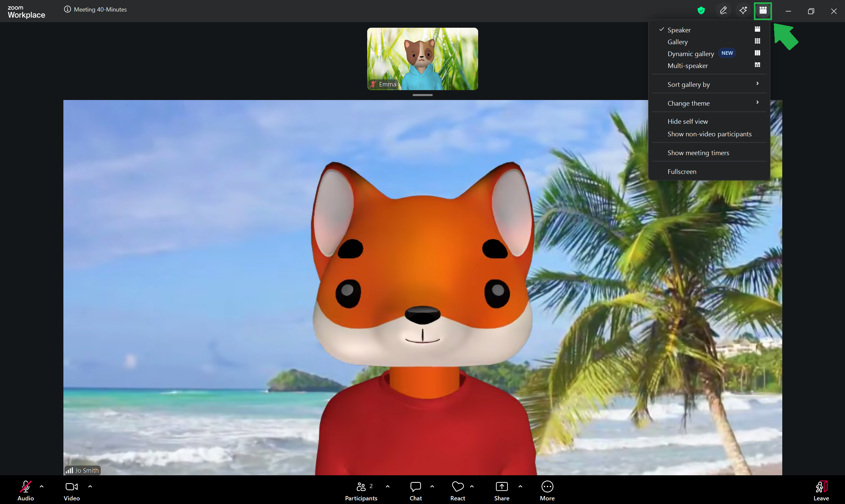Click the NEW badge beside Dynamic gallery
The image size is (845, 504).
tap(727, 53)
